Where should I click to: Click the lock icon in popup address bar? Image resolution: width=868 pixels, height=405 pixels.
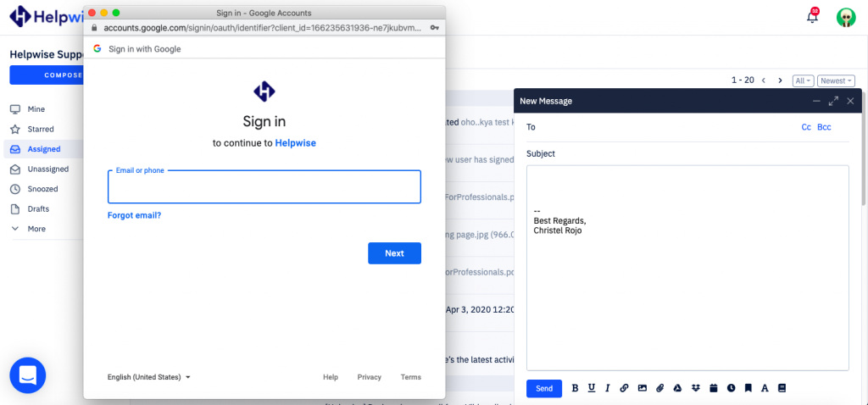click(x=93, y=27)
